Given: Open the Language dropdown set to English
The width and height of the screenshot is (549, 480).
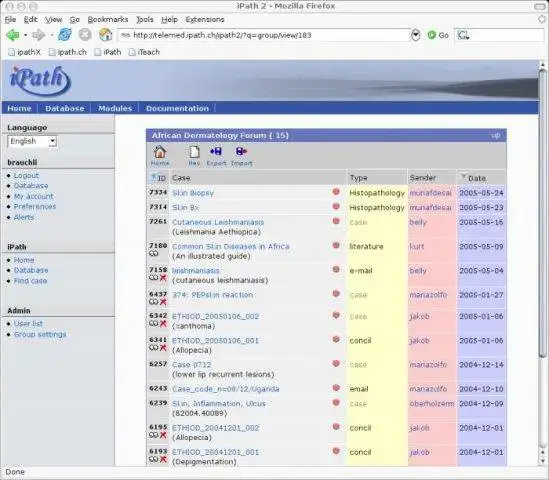Looking at the screenshot, I should pyautogui.click(x=32, y=141).
